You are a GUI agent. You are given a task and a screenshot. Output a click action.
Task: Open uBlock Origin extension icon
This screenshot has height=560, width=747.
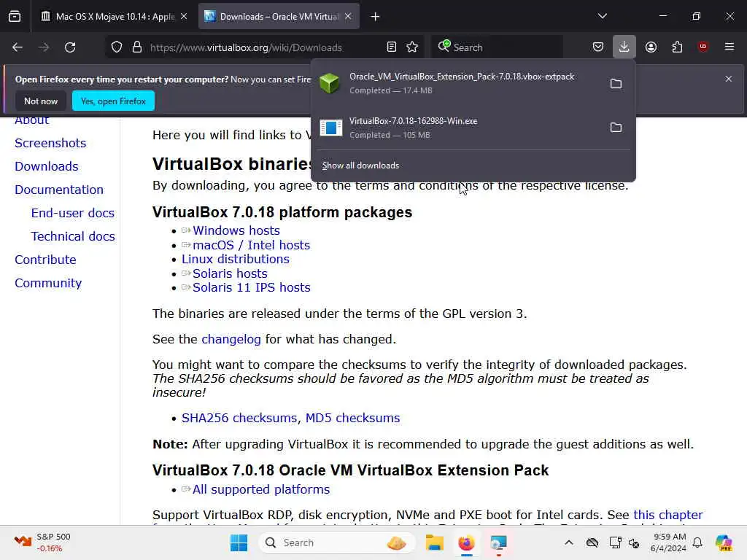pos(703,47)
